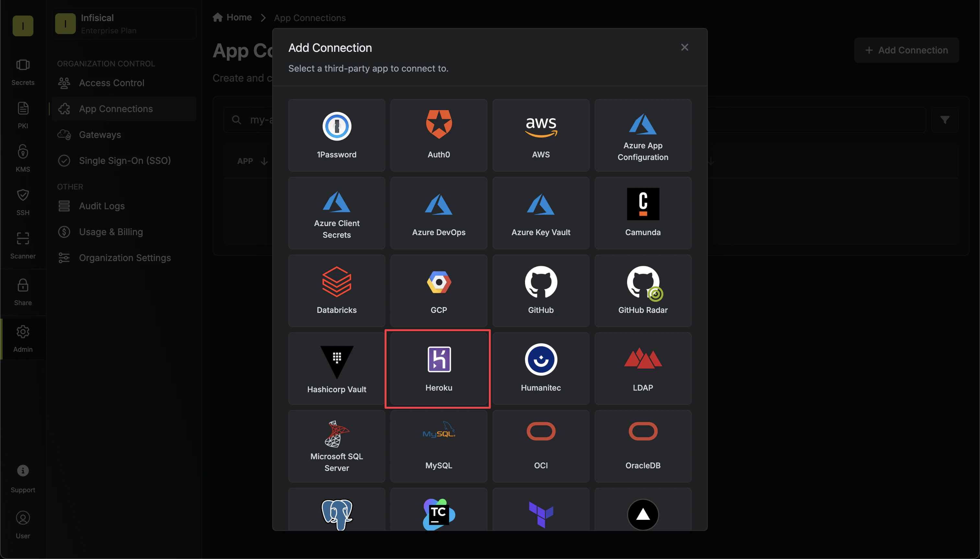Select the TeamCity TC tile

439,509
